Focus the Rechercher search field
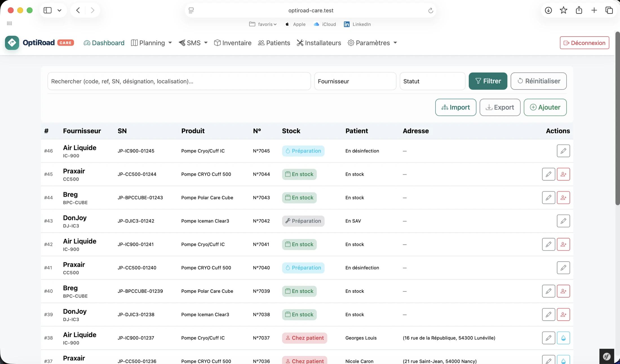The image size is (620, 364). 179,81
